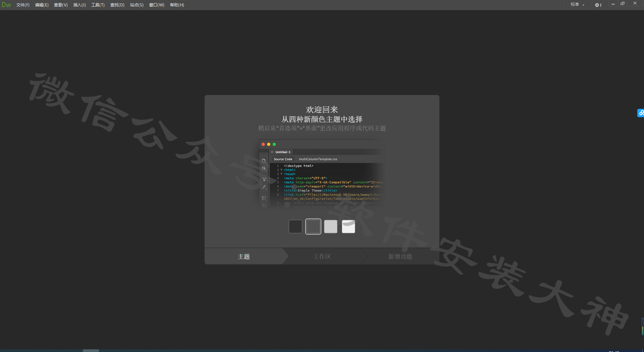Close the Dreamweaver window
Viewport: 644px width, 352px height.
click(x=635, y=3)
